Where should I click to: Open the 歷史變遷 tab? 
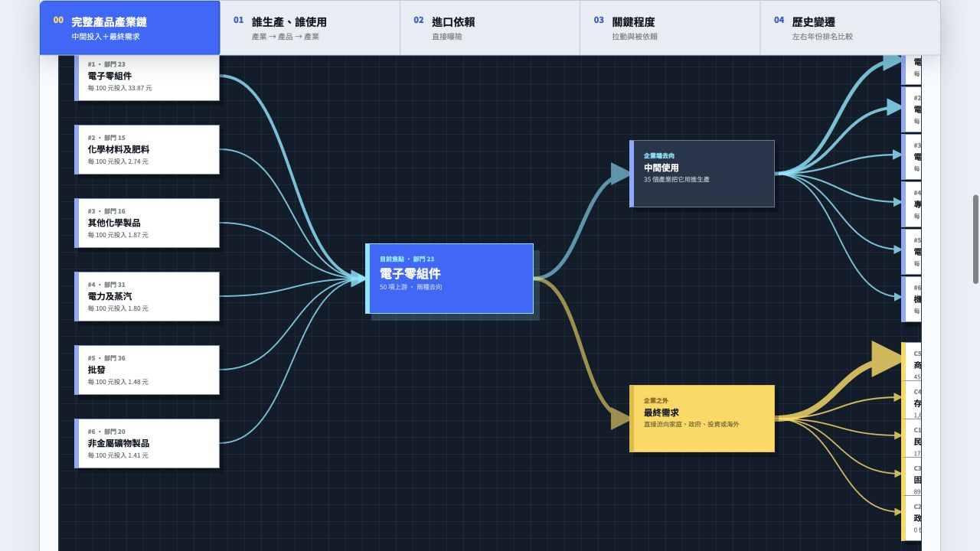[850, 28]
